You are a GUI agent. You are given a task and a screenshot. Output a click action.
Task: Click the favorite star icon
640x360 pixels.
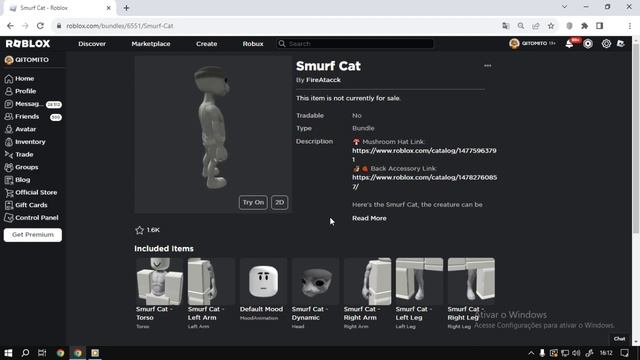click(140, 230)
